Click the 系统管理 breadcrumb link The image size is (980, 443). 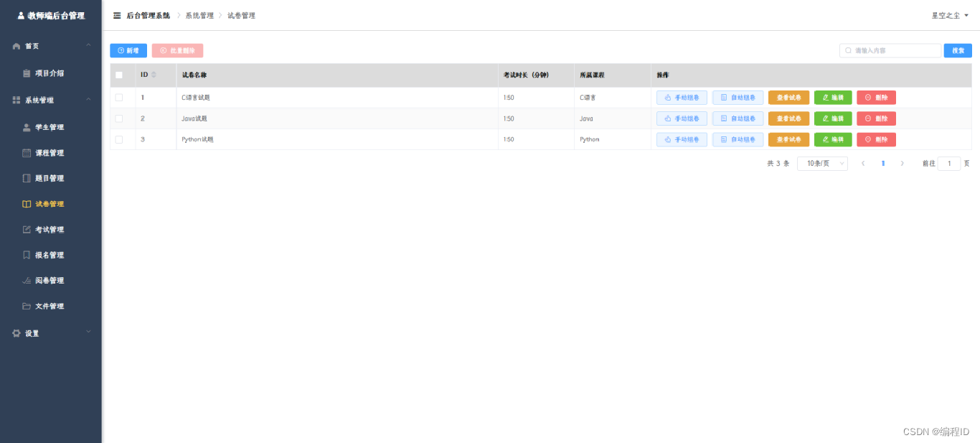(x=199, y=15)
